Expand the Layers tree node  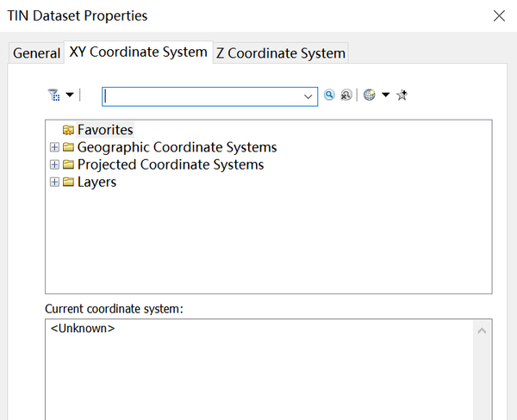click(x=55, y=182)
